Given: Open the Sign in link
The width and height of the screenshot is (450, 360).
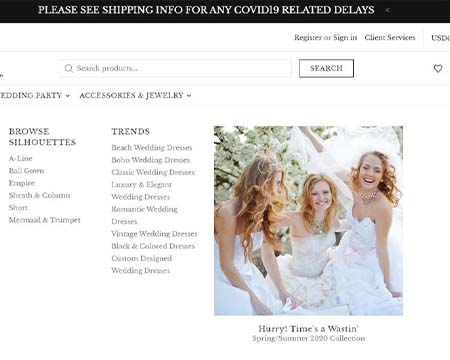Looking at the screenshot, I should [345, 37].
